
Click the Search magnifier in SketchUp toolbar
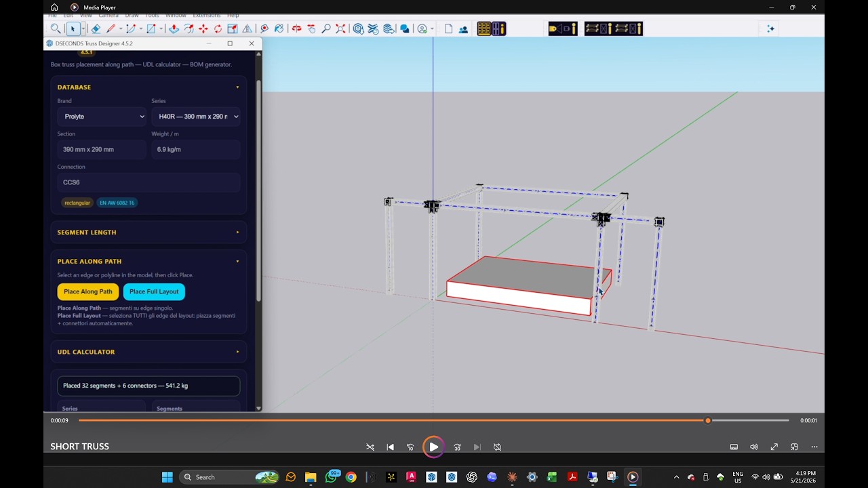(56, 28)
